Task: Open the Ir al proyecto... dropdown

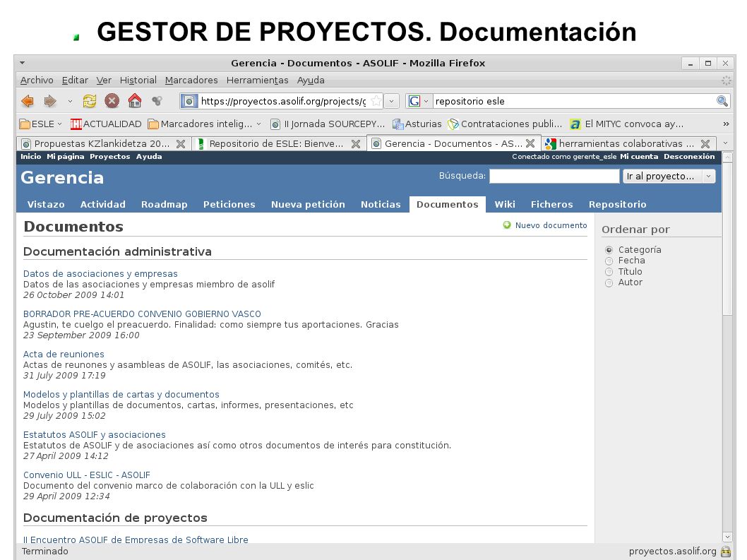Action: pyautogui.click(x=669, y=177)
